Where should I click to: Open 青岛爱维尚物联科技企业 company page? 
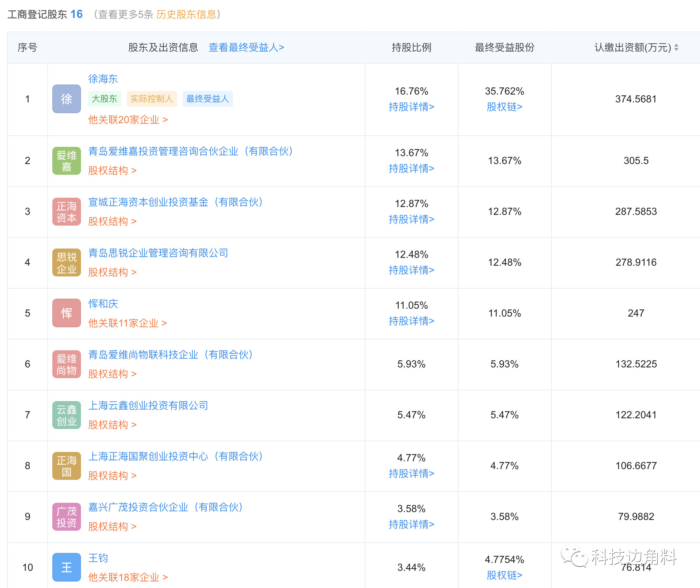(x=171, y=355)
